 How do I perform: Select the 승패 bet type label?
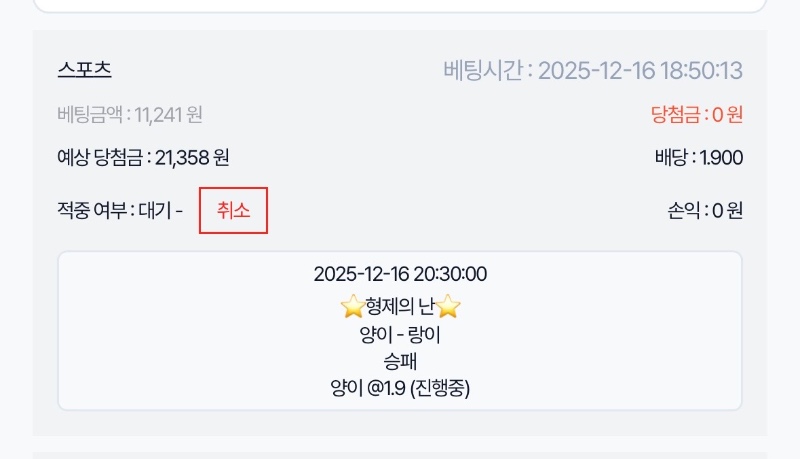400,361
